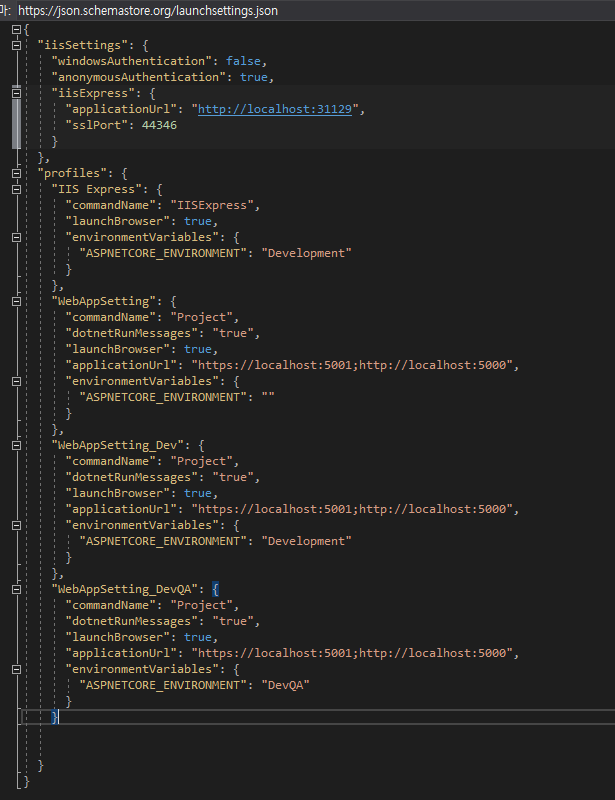Click the empty "" ASPNETCORE_ENVIRONMENT value
This screenshot has width=615, height=800.
point(268,397)
